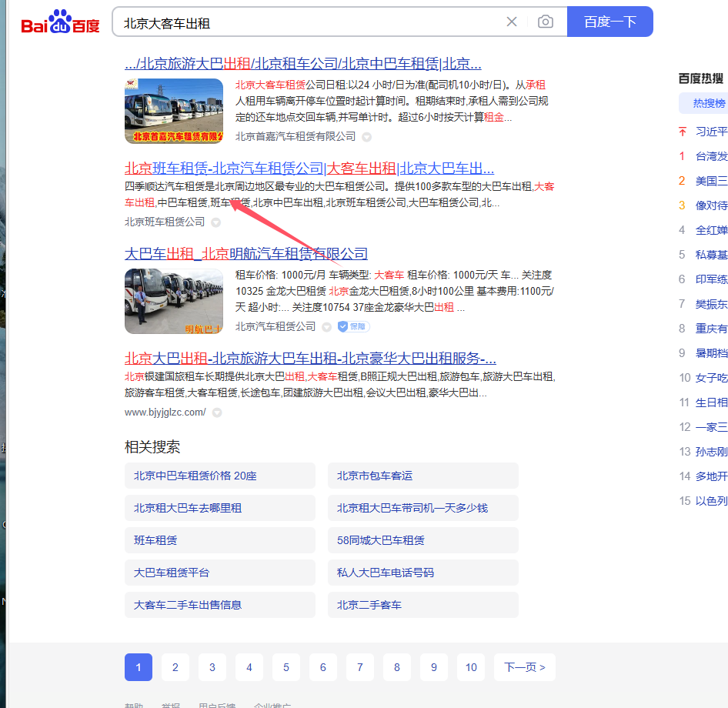Open hot search number 4 全红婵
The width and height of the screenshot is (728, 708).
(x=711, y=230)
